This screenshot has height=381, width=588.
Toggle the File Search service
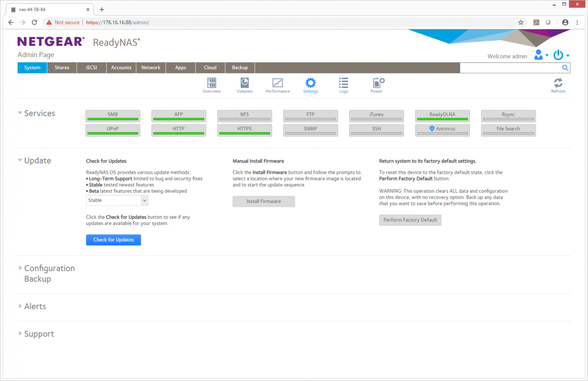[x=508, y=130]
